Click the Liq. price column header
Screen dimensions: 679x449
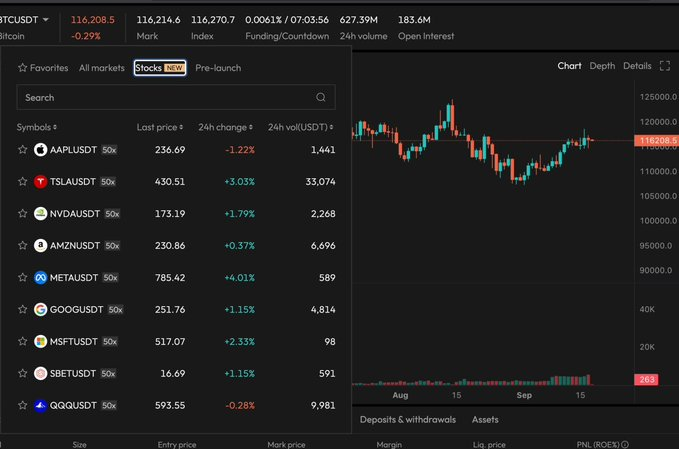point(489,445)
